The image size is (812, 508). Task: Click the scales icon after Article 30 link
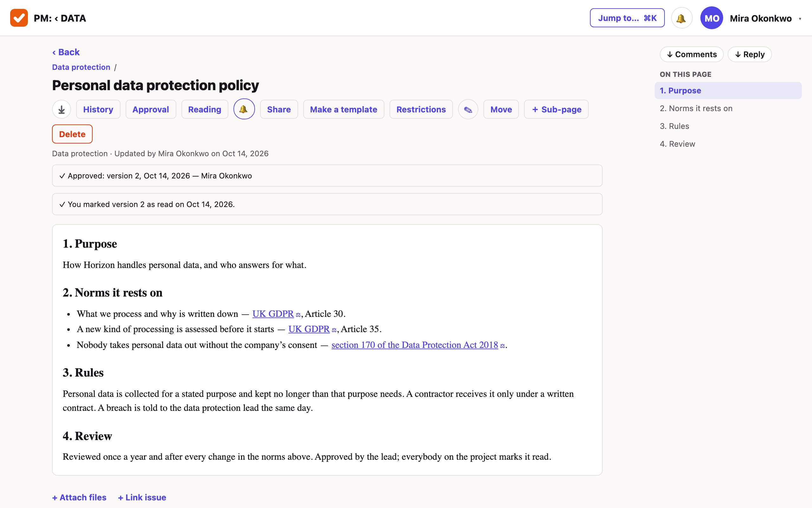click(298, 315)
